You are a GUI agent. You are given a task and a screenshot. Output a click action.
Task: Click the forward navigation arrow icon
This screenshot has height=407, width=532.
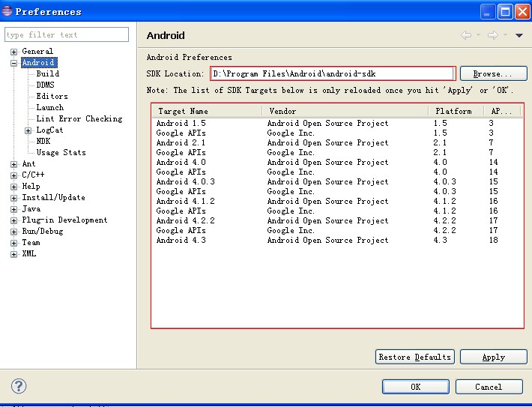tap(492, 35)
